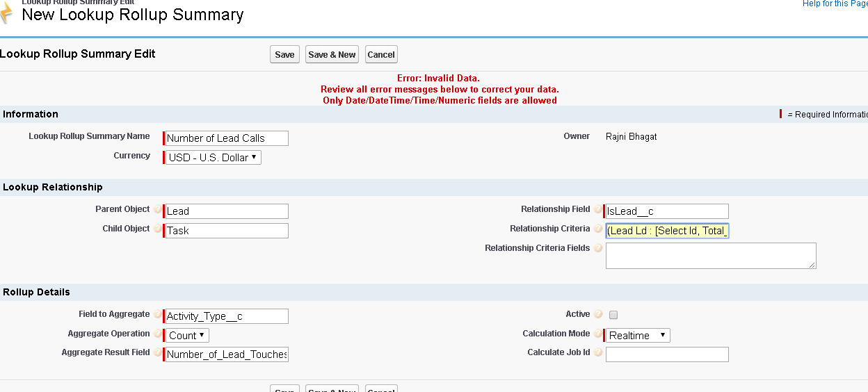This screenshot has height=392, width=868.
Task: Click the Field to Aggregate input
Action: (x=227, y=316)
